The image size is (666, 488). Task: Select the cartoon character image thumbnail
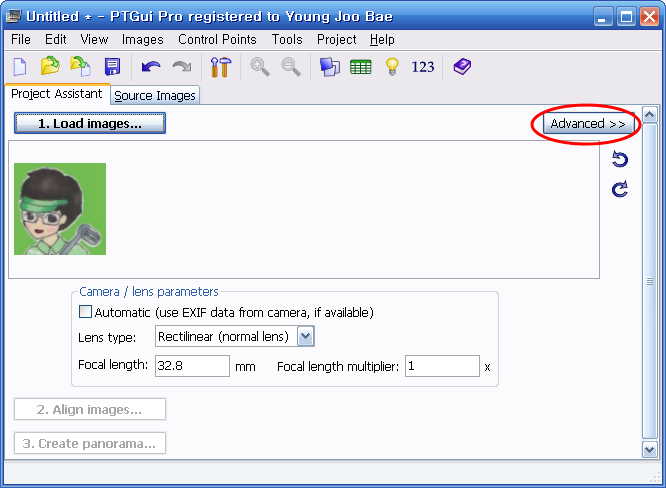[60, 209]
